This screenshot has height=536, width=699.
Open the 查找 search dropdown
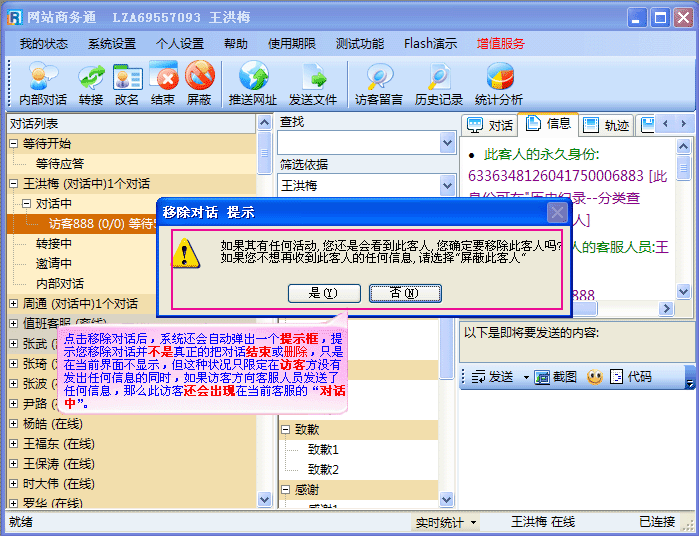click(x=447, y=144)
